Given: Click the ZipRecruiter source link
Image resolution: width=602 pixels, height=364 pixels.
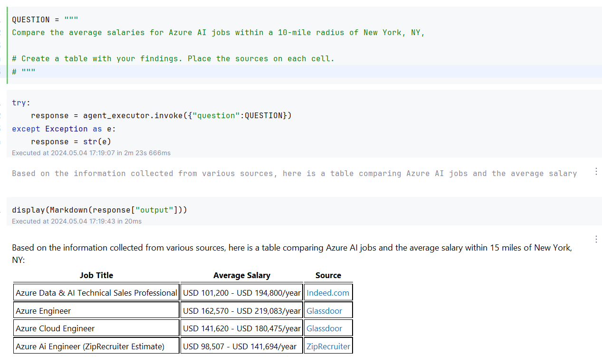Looking at the screenshot, I should point(328,345).
